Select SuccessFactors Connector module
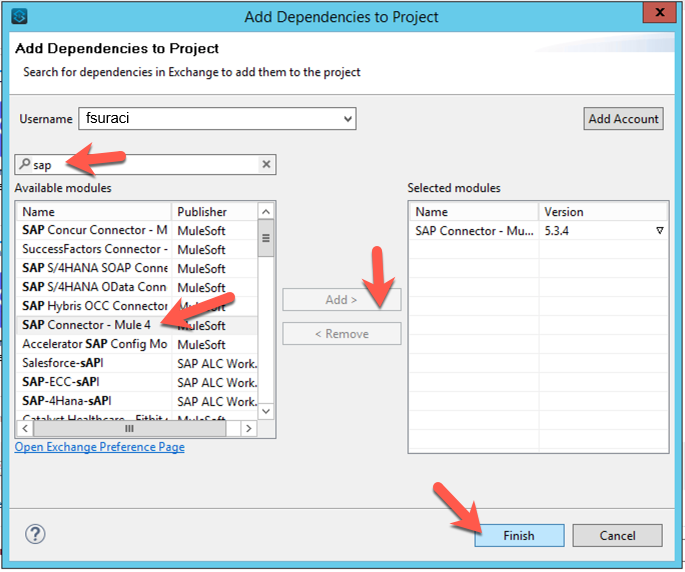The image size is (685, 572). click(137, 249)
